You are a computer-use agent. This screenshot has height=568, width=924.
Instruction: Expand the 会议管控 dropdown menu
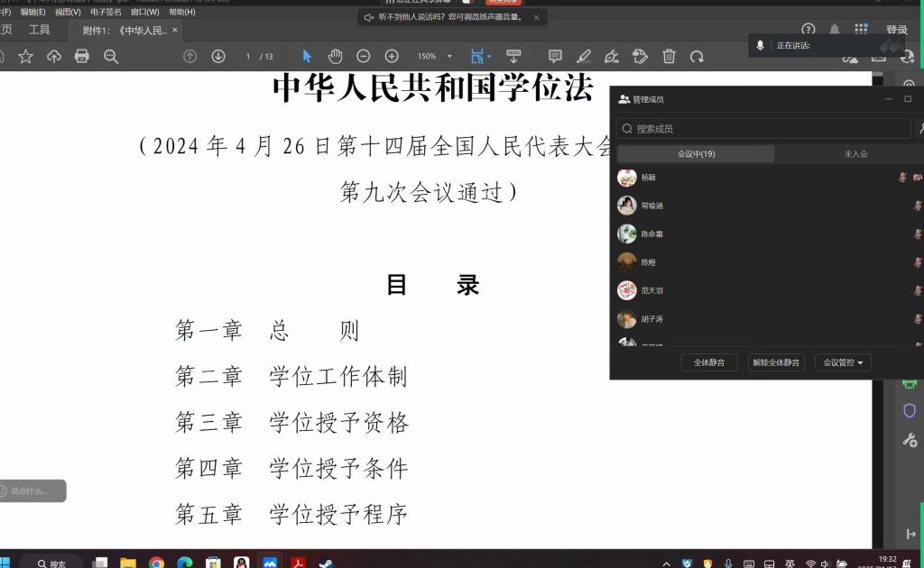point(843,362)
